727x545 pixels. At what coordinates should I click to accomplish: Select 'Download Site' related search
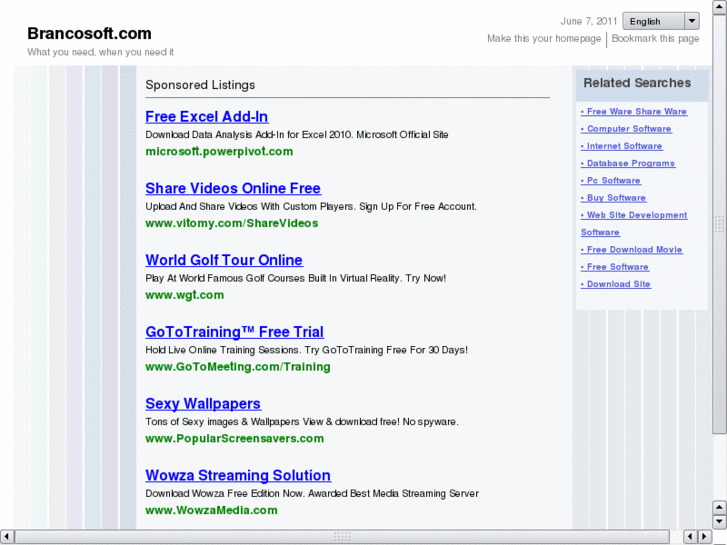point(616,284)
